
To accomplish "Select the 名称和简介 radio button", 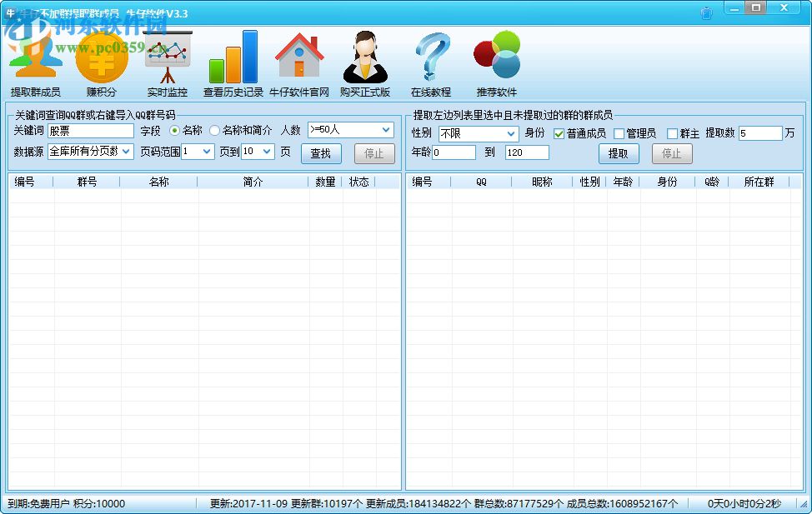I will tap(215, 131).
